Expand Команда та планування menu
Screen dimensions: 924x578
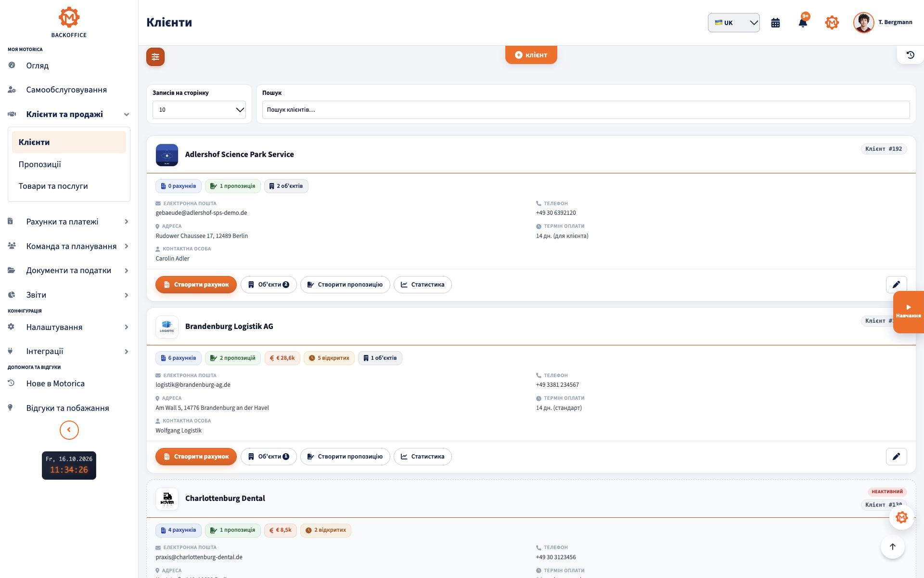click(x=69, y=246)
